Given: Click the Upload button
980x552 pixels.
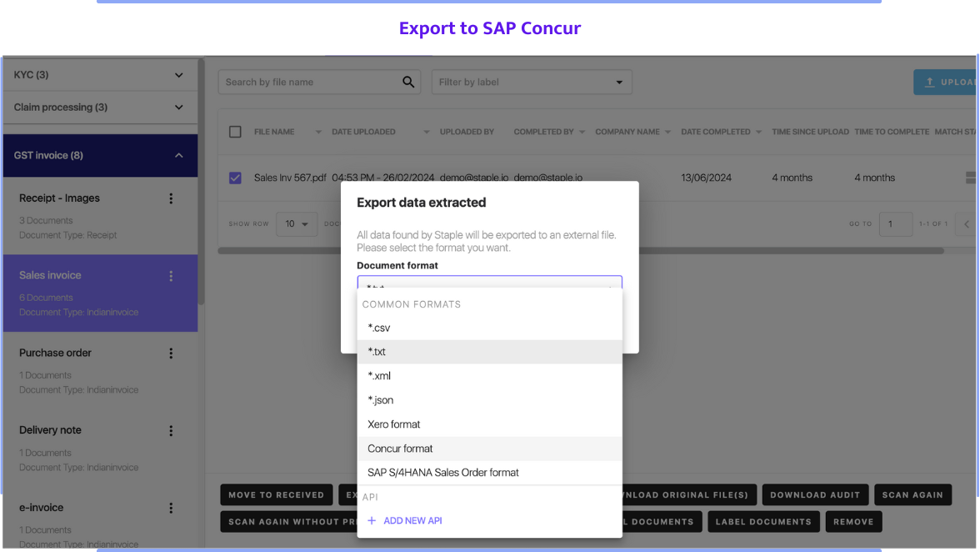Looking at the screenshot, I should (x=947, y=82).
